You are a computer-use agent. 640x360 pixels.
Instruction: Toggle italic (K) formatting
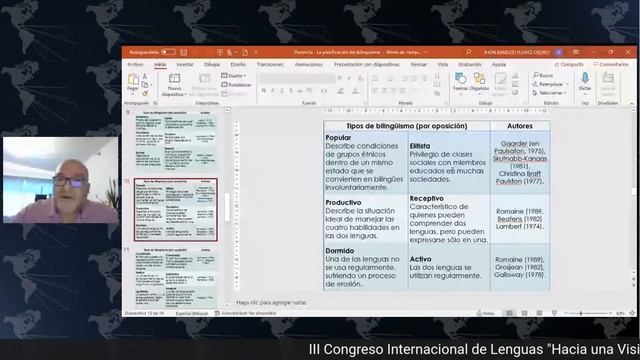(273, 91)
